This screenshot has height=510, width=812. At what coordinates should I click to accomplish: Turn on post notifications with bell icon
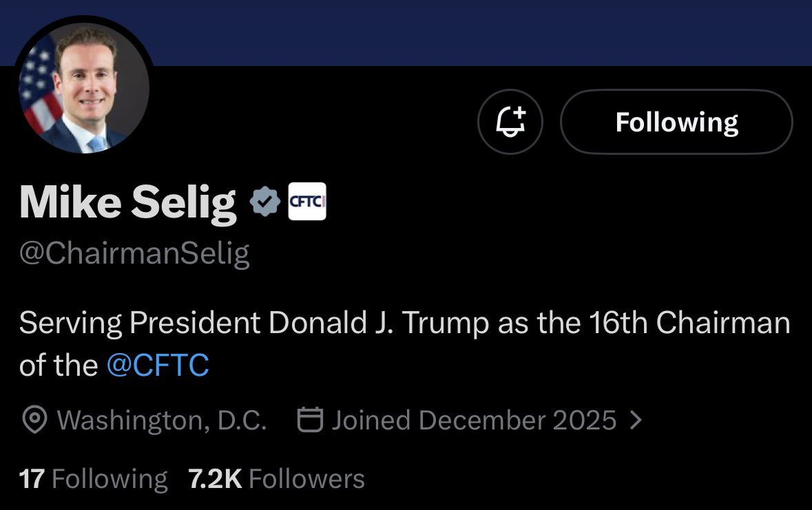coord(510,122)
